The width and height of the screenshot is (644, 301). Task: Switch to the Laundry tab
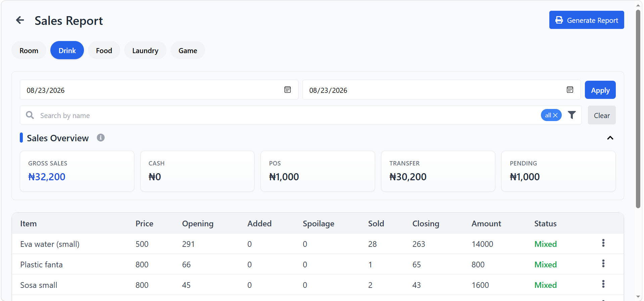coord(145,50)
